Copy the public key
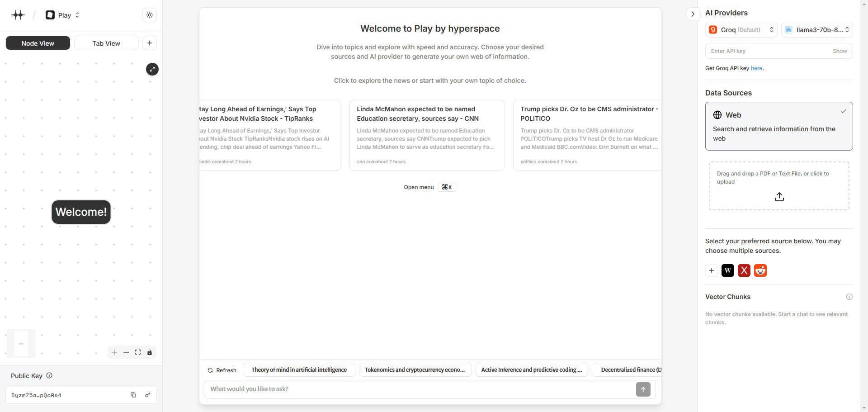The width and height of the screenshot is (868, 412). pyautogui.click(x=133, y=395)
